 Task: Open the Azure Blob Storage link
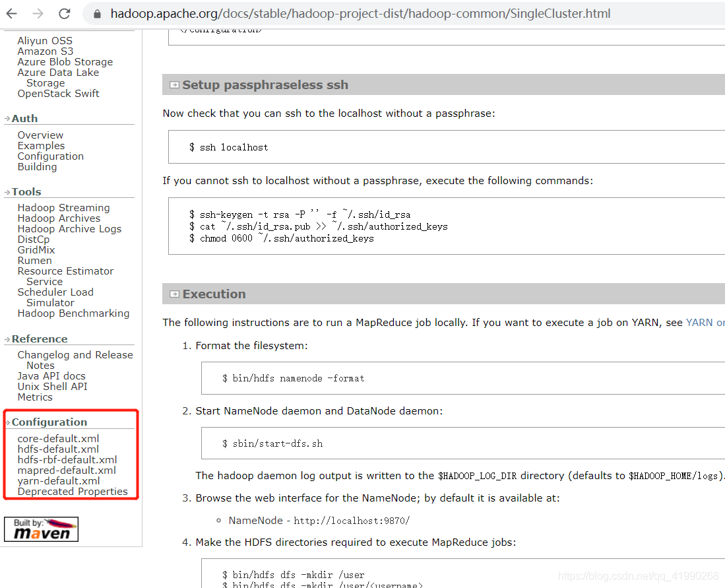pyautogui.click(x=65, y=62)
